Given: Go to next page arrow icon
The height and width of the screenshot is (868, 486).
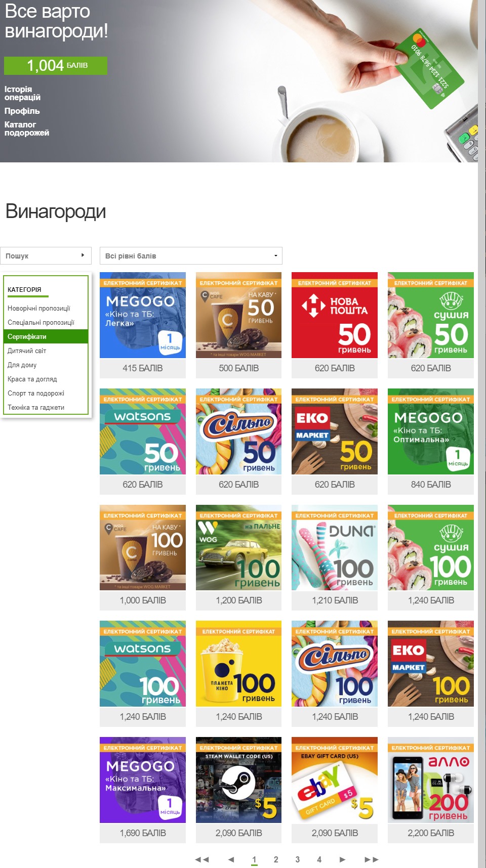Looking at the screenshot, I should point(342,859).
